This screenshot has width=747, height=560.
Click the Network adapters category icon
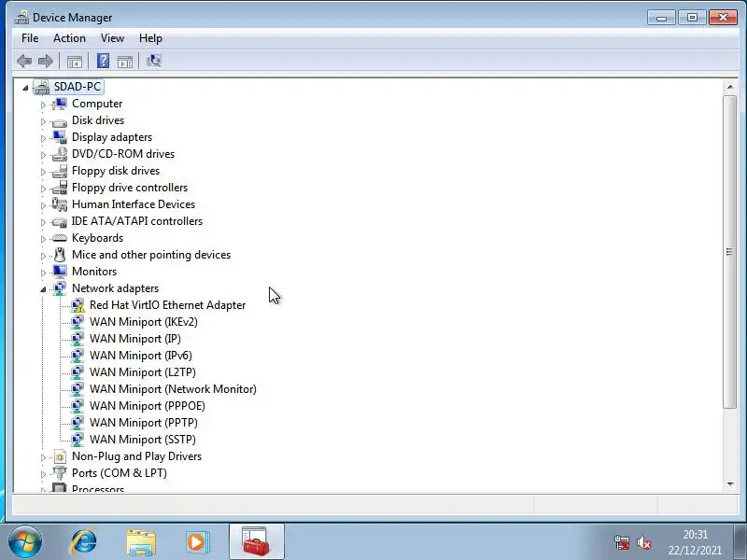click(x=60, y=288)
